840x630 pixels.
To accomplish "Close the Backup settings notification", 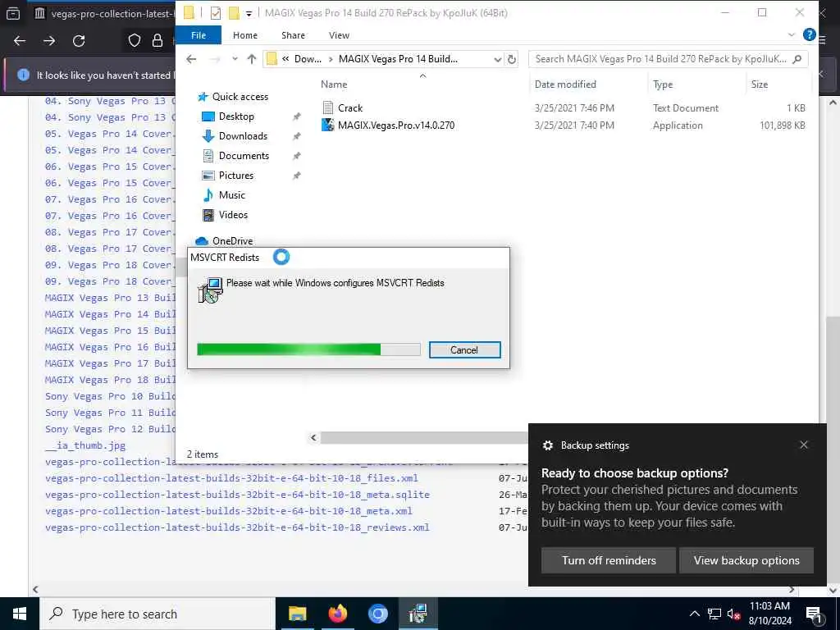I will pyautogui.click(x=804, y=445).
